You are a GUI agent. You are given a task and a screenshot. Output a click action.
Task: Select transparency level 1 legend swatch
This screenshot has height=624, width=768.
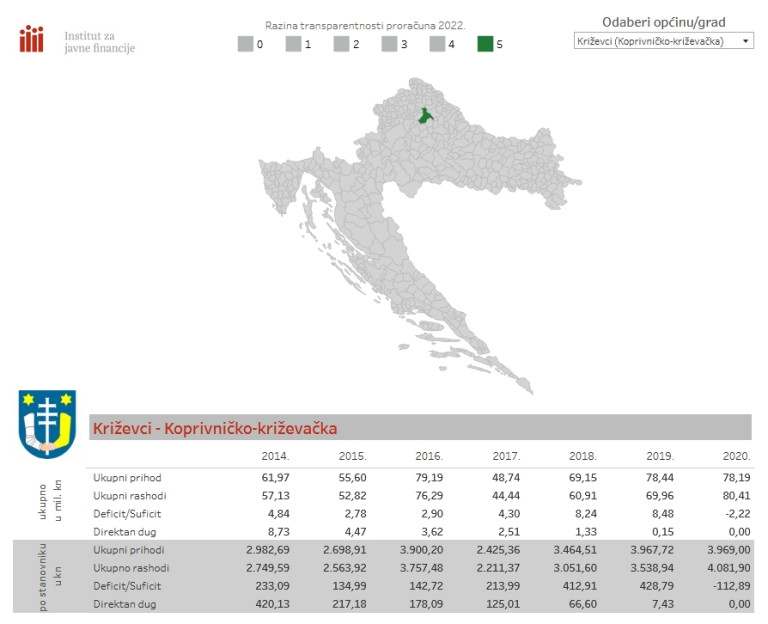click(x=293, y=44)
